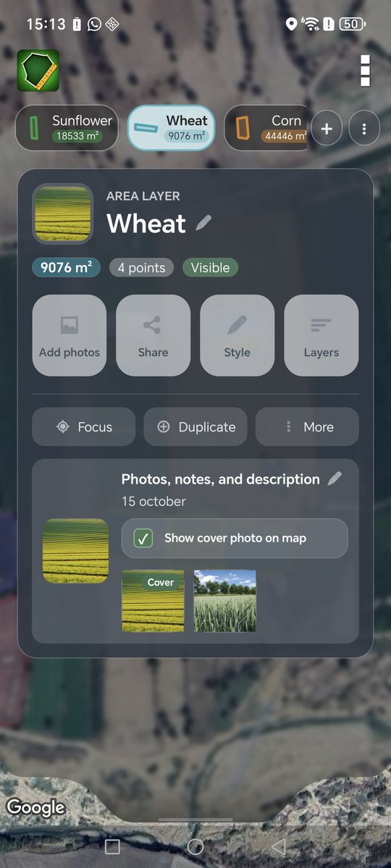Expand the More options
The image size is (391, 868).
[x=307, y=427]
